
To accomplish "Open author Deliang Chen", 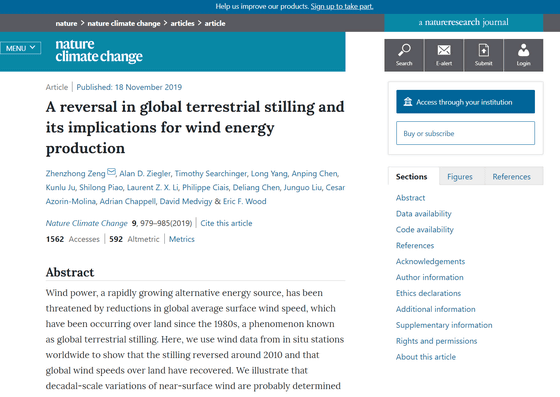I will pos(256,187).
